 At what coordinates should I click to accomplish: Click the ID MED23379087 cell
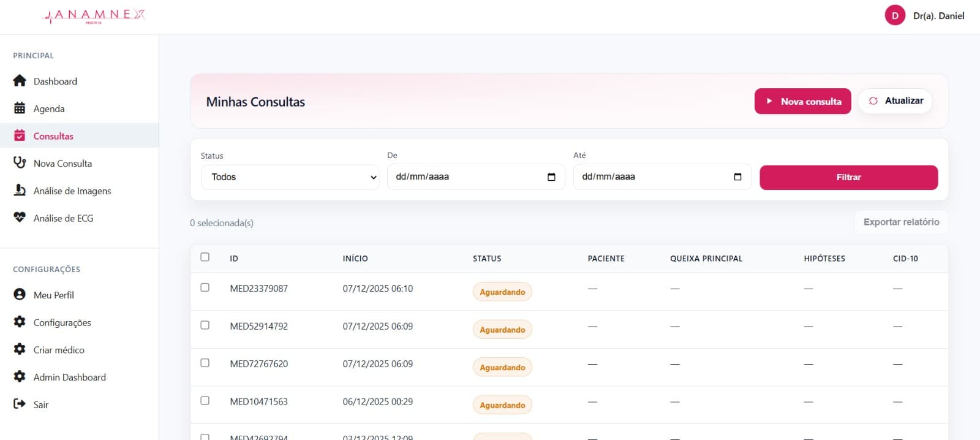pyautogui.click(x=258, y=288)
